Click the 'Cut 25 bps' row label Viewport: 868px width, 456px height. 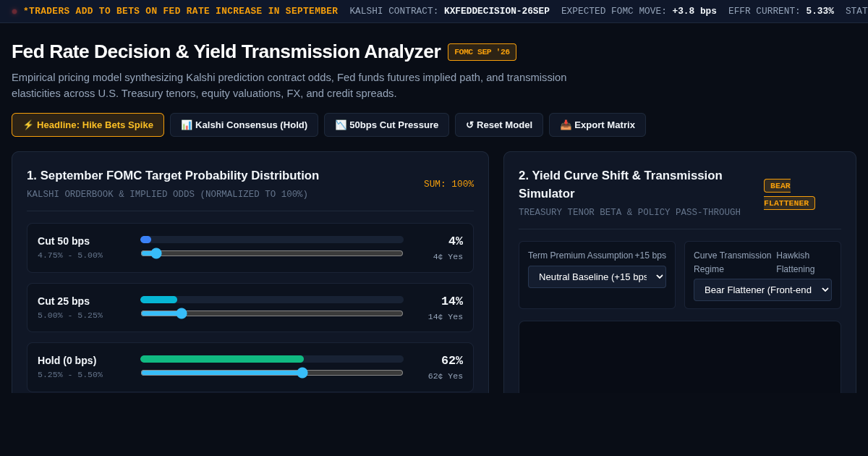(x=64, y=301)
